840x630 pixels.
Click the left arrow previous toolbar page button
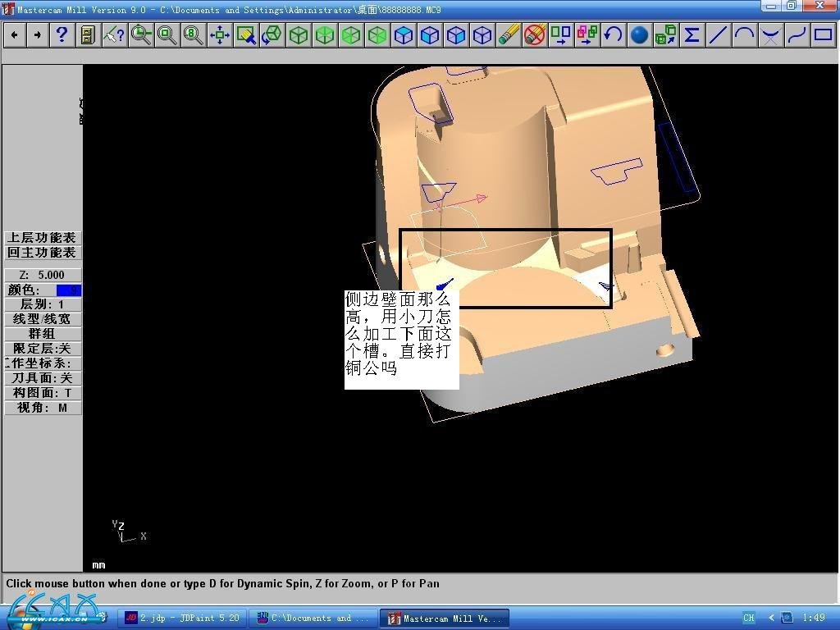pos(15,35)
